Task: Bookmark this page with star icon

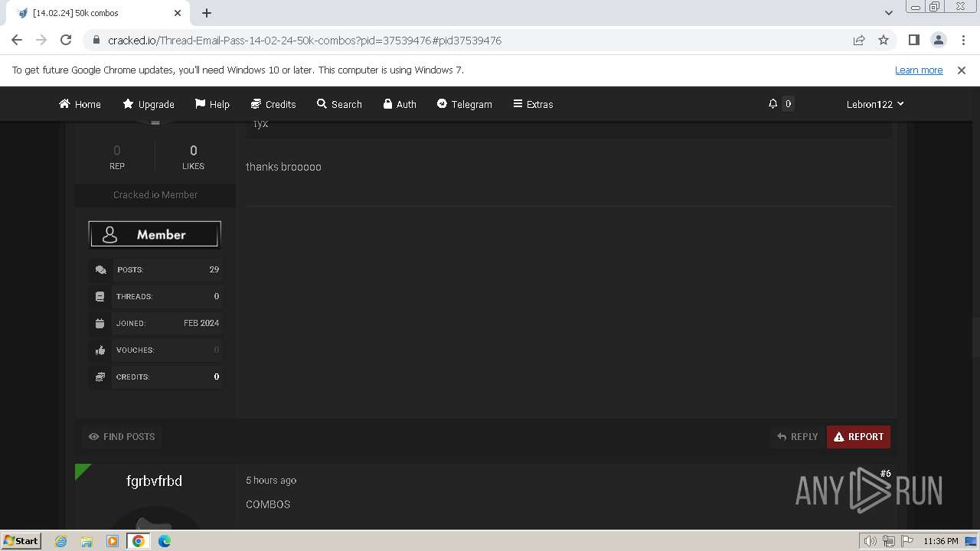Action: pyautogui.click(x=884, y=40)
